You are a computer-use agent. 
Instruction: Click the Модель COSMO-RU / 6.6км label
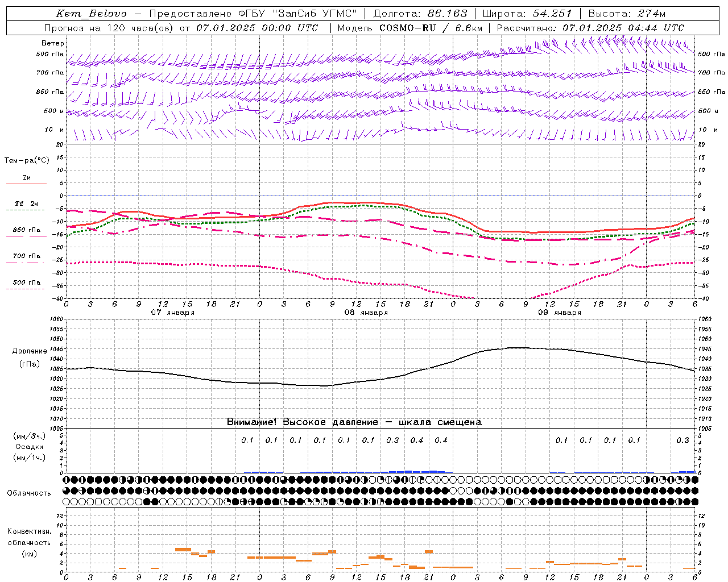tap(410, 28)
